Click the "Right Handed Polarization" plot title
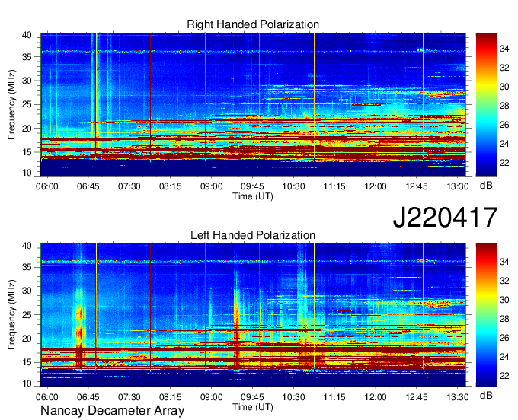The height and width of the screenshot is (420, 518). tap(253, 24)
